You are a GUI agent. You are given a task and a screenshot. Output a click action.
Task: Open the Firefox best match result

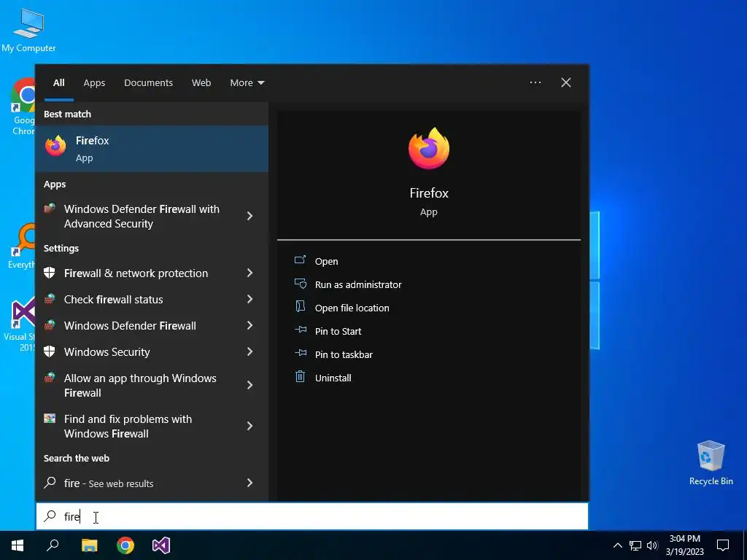[x=152, y=149]
